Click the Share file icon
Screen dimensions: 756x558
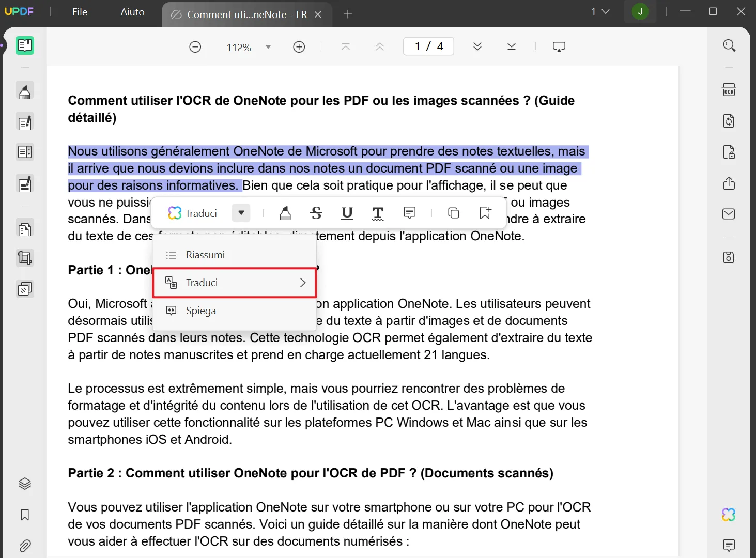pos(729,183)
